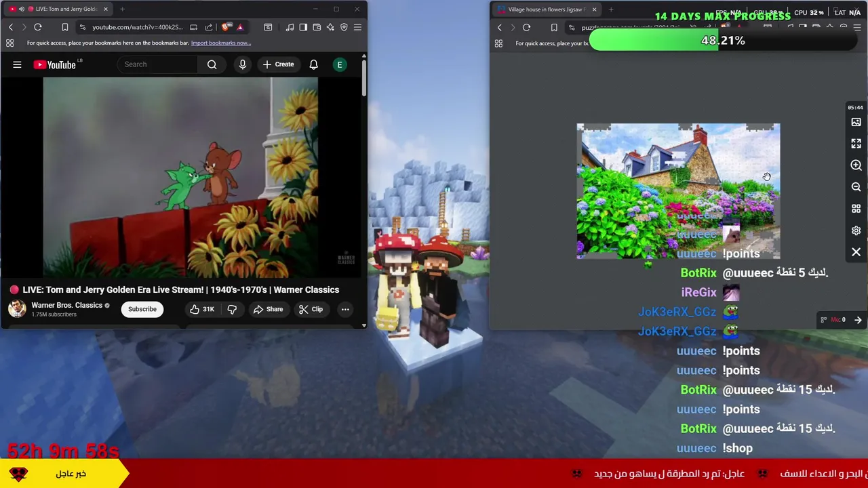Image resolution: width=868 pixels, height=488 pixels.
Task: Open Brave Rewards triangle icon
Action: (x=240, y=27)
